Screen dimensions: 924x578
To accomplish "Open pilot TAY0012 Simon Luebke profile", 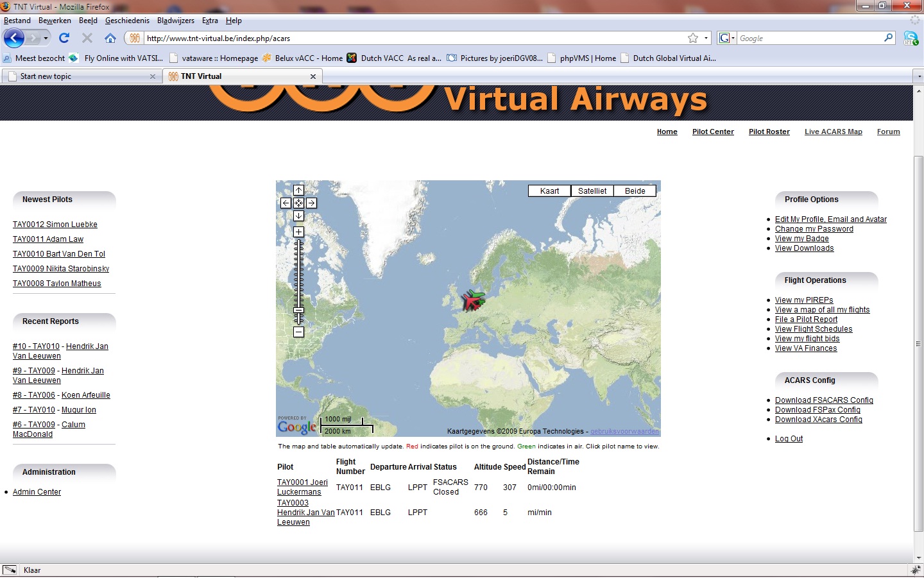I will point(55,225).
